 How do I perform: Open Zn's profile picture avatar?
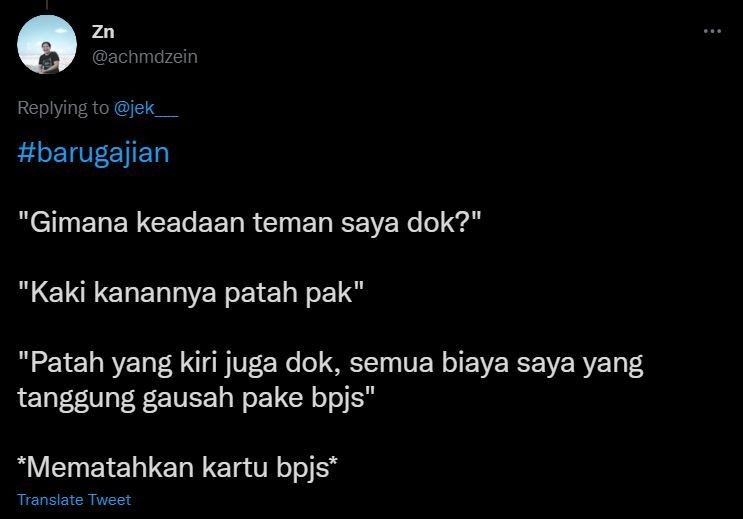pyautogui.click(x=47, y=44)
